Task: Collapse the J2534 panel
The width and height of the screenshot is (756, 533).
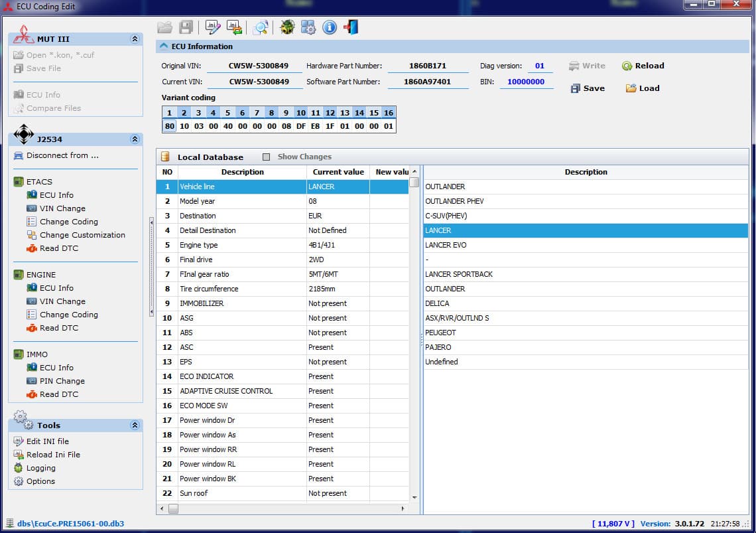Action: pyautogui.click(x=135, y=139)
